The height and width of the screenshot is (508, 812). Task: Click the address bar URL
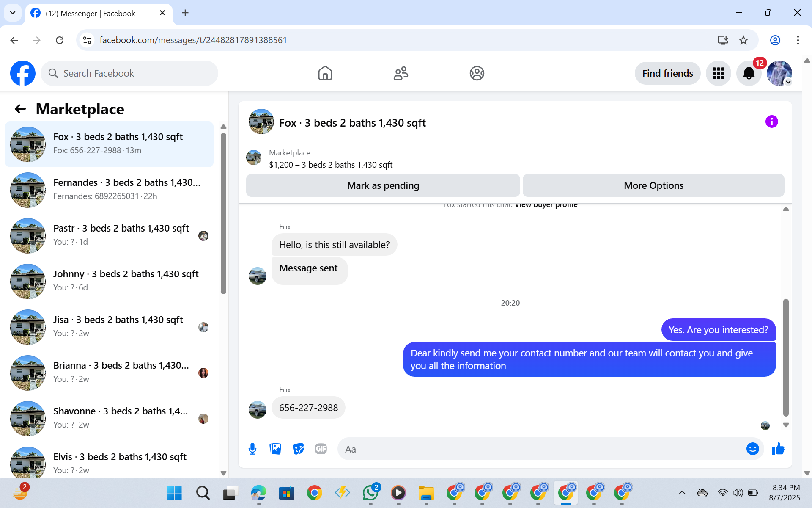(193, 40)
